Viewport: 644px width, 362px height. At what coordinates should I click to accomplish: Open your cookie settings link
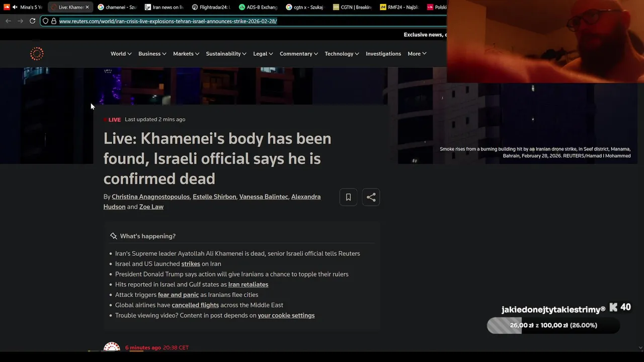[x=286, y=315]
